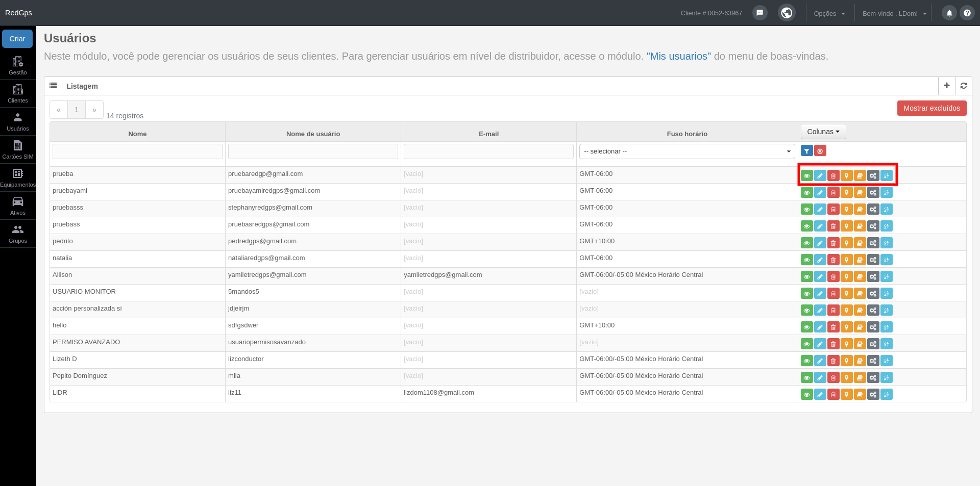Open the Ativos sidebar section
The height and width of the screenshot is (486, 980).
click(18, 206)
